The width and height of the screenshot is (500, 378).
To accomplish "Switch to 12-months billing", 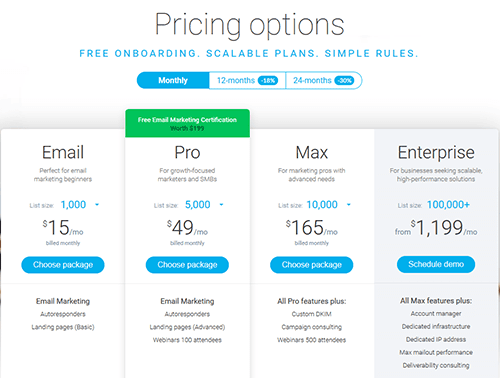I will (x=247, y=80).
